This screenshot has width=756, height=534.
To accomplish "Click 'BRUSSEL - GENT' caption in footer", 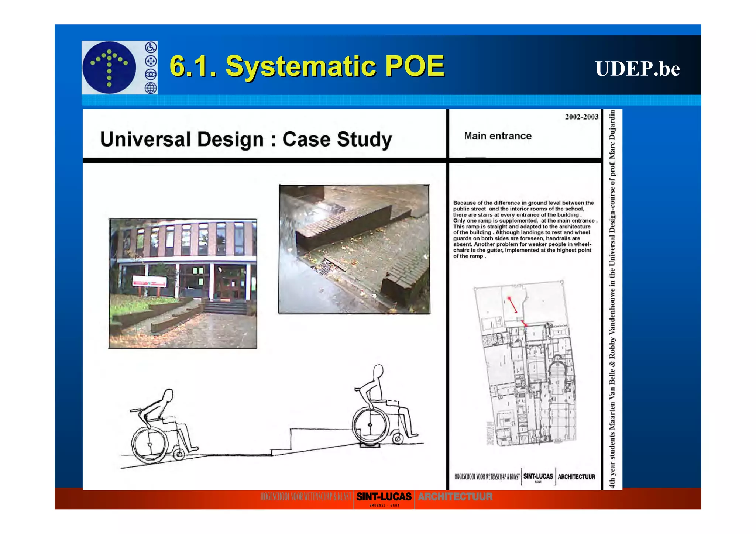I will coord(384,506).
